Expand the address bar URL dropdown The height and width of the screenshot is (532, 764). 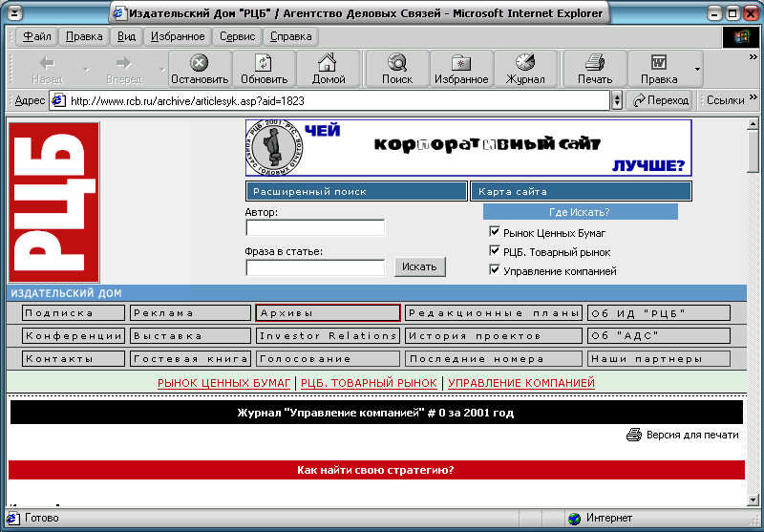pyautogui.click(x=617, y=100)
